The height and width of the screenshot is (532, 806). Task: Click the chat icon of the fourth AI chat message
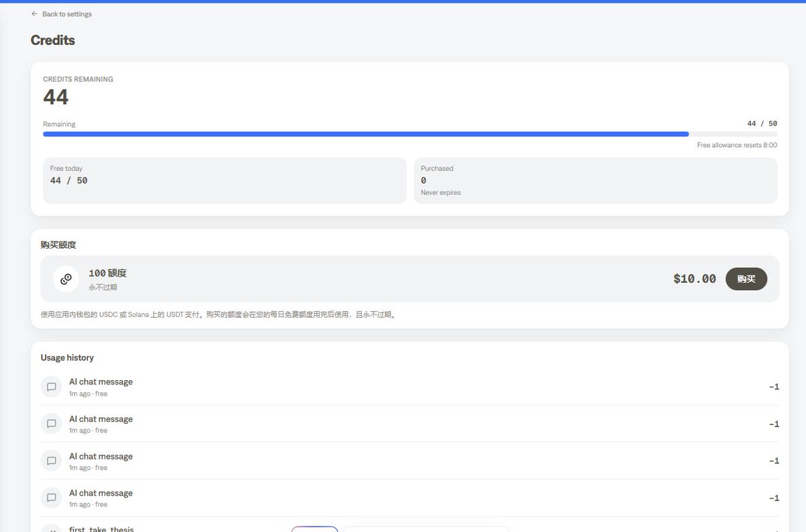pos(51,498)
